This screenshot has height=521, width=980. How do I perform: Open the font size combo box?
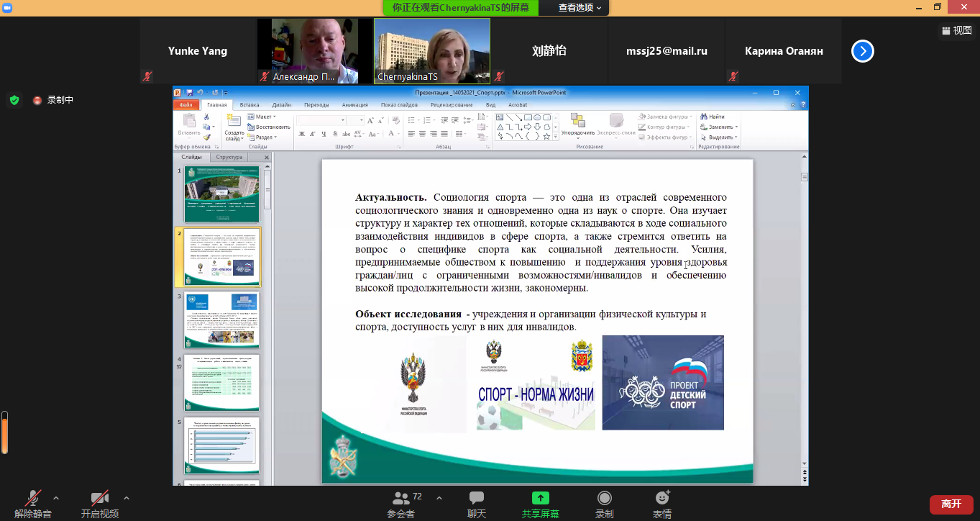tap(356, 120)
